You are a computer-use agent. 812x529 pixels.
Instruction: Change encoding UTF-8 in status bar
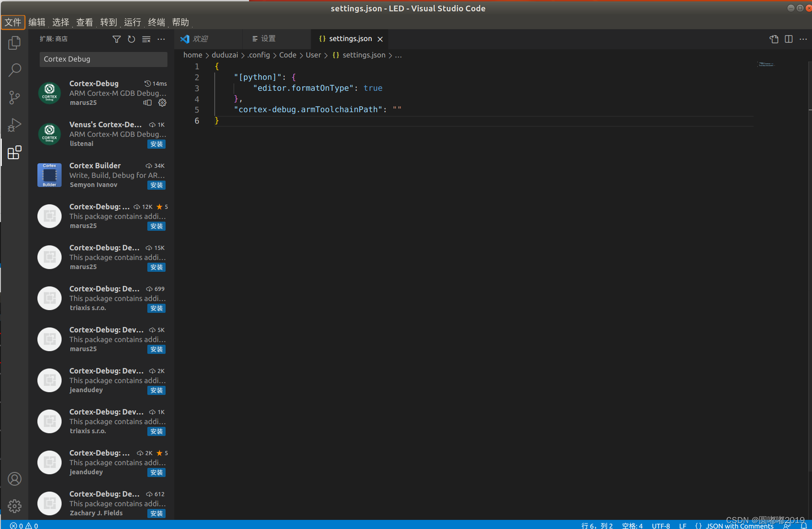(x=661, y=526)
